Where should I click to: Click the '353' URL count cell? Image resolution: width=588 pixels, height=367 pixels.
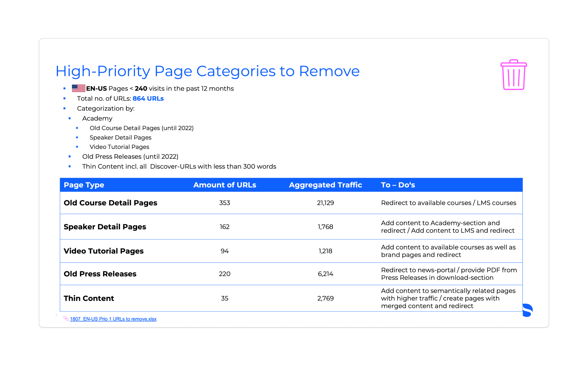click(x=225, y=203)
